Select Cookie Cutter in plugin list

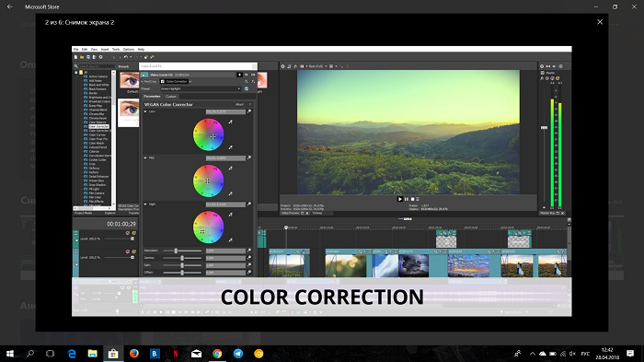tap(98, 159)
